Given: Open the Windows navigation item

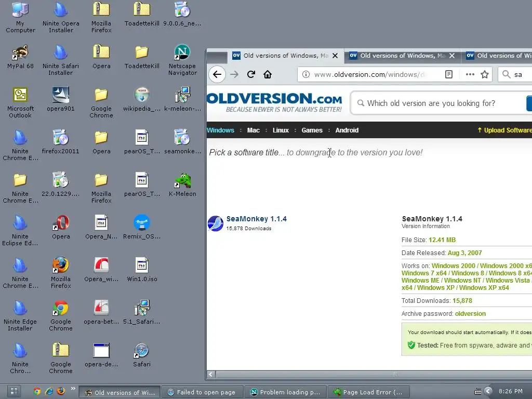Looking at the screenshot, I should click(x=220, y=130).
